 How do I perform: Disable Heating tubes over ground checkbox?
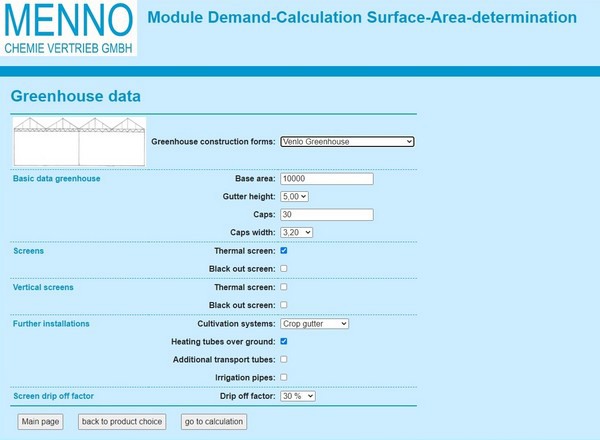click(x=284, y=341)
